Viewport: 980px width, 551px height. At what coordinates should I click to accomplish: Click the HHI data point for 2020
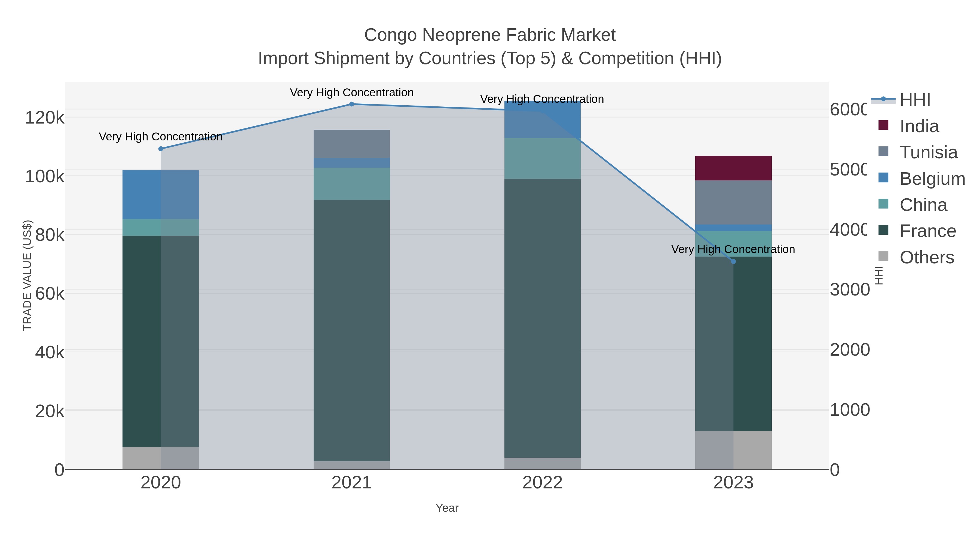161,149
